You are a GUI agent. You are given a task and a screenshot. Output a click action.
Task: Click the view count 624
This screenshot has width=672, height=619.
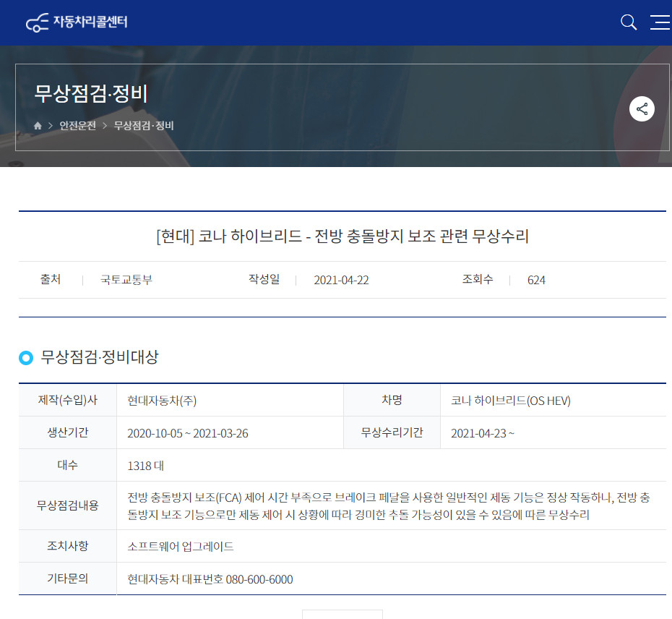pyautogui.click(x=536, y=280)
